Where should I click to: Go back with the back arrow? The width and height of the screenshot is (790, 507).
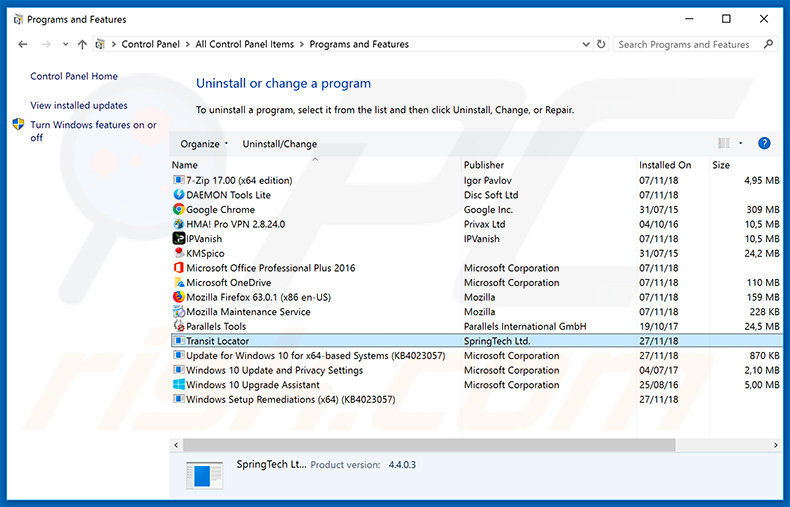click(x=23, y=44)
